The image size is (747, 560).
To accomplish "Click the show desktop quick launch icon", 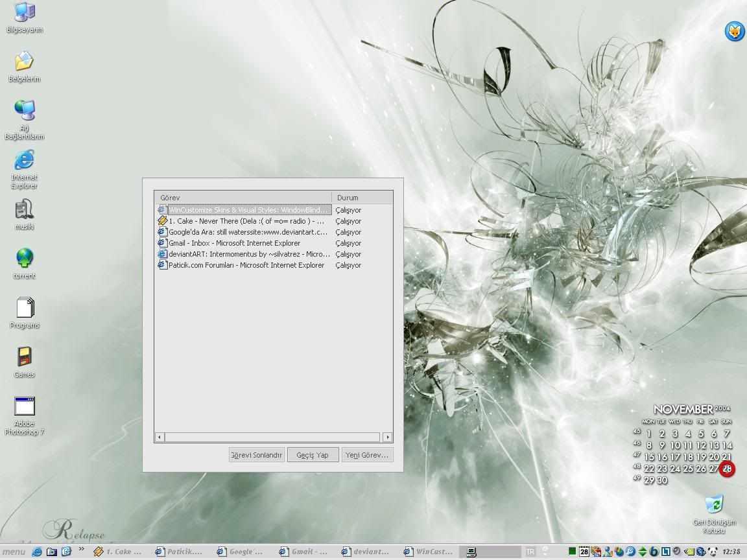I will [x=51, y=552].
